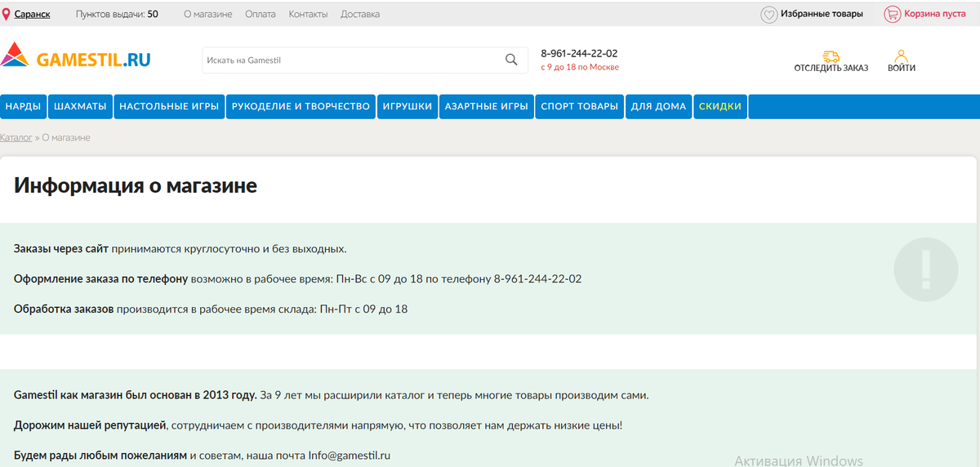The image size is (980, 467).
Task: Open Контакты page
Action: pos(308,14)
